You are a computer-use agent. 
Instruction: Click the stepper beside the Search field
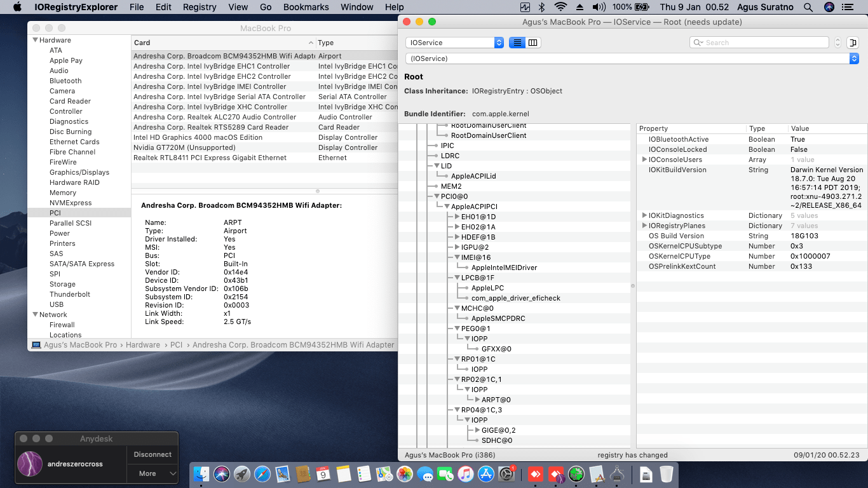coord(837,43)
